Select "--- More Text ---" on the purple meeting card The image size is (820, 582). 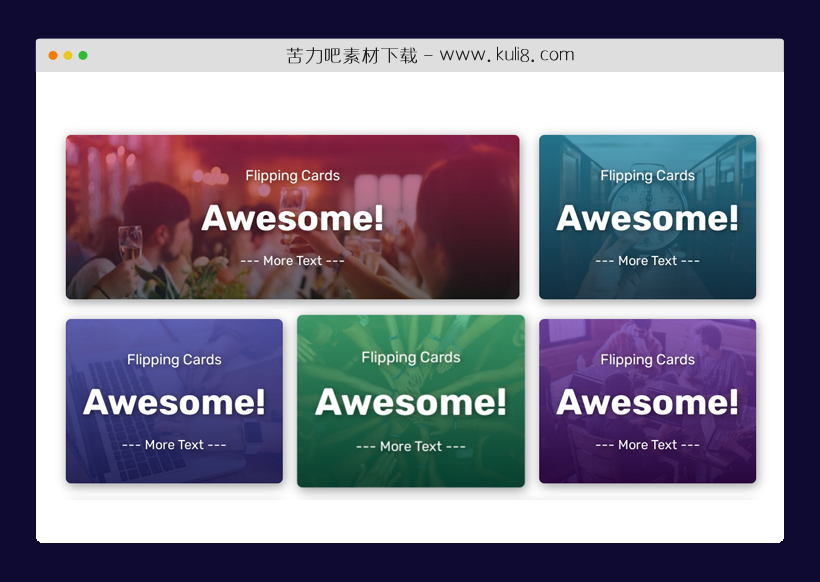647,445
